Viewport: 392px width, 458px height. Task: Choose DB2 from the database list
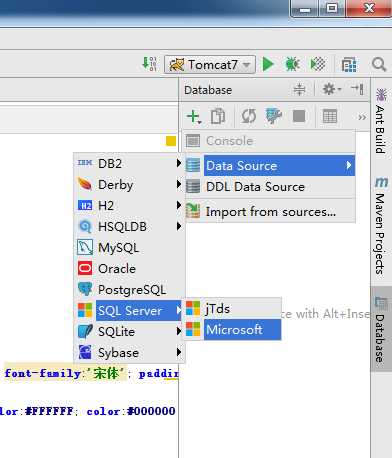coord(129,163)
